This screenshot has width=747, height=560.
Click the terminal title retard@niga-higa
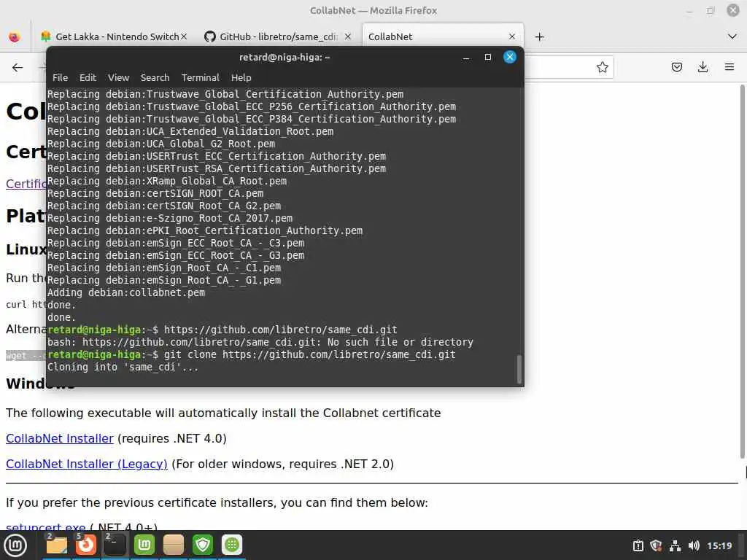pyautogui.click(x=285, y=58)
